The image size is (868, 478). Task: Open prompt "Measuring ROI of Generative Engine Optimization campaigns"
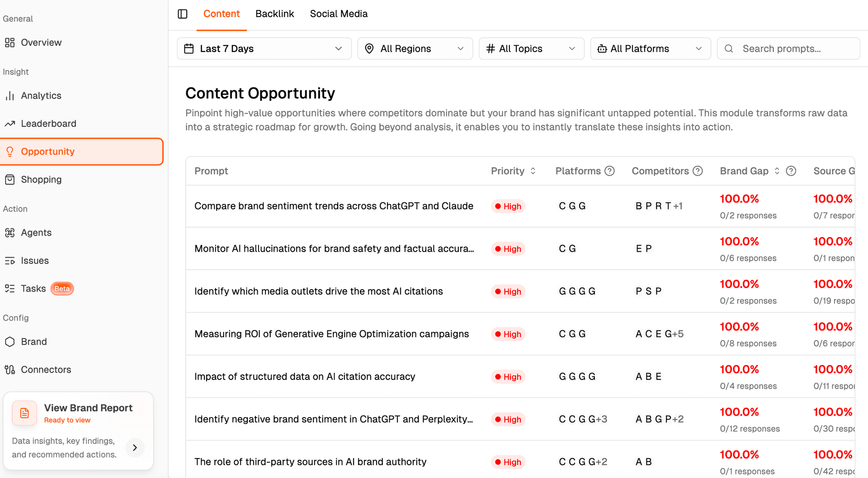coord(331,334)
